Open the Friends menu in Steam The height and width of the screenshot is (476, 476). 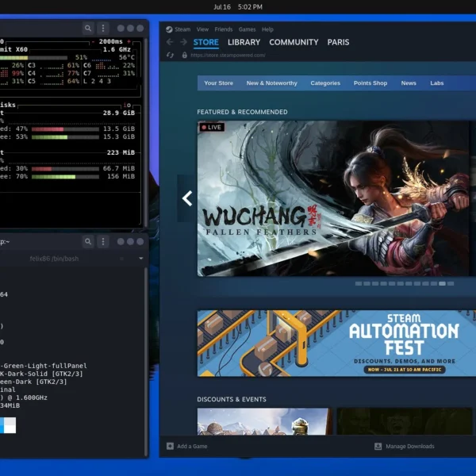click(224, 29)
